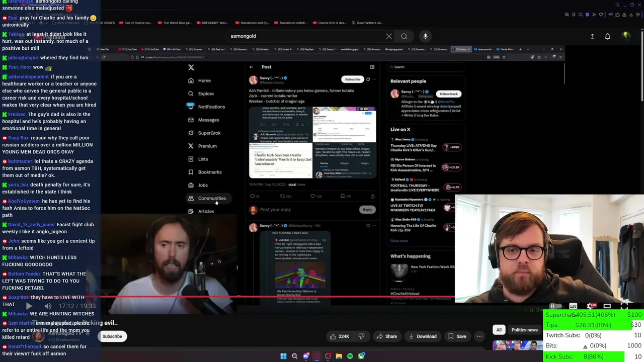Clear the YouTube search box text

(x=389, y=36)
